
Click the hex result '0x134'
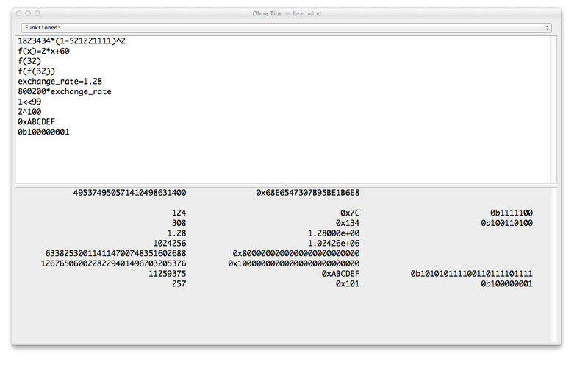(x=348, y=224)
